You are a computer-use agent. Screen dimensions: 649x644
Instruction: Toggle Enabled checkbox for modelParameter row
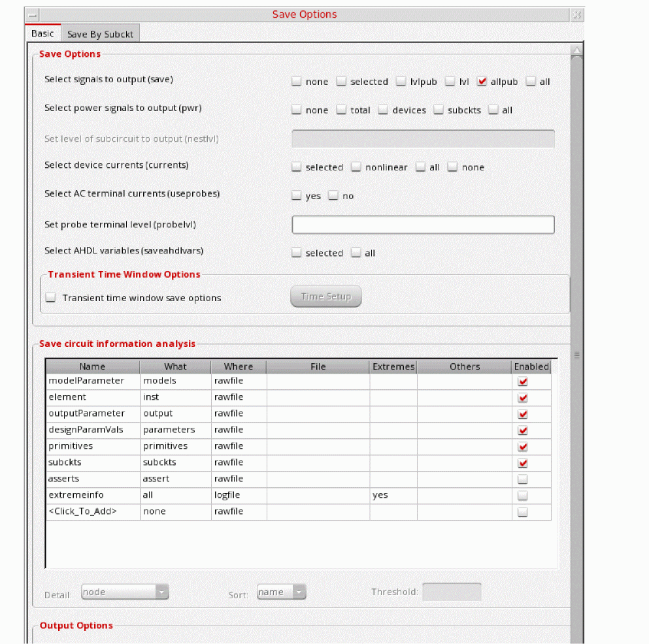tap(523, 381)
